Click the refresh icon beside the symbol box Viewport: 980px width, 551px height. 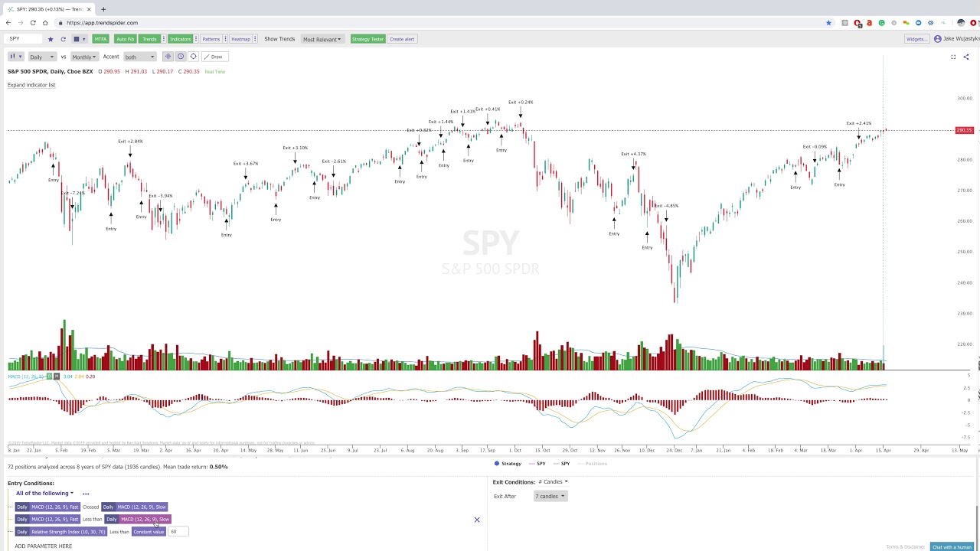pyautogui.click(x=63, y=39)
